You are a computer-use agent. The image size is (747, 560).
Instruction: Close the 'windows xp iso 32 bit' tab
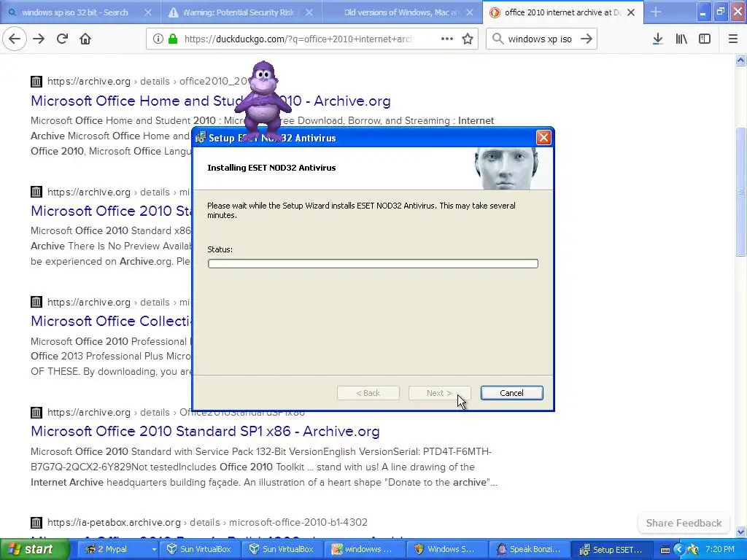point(147,12)
